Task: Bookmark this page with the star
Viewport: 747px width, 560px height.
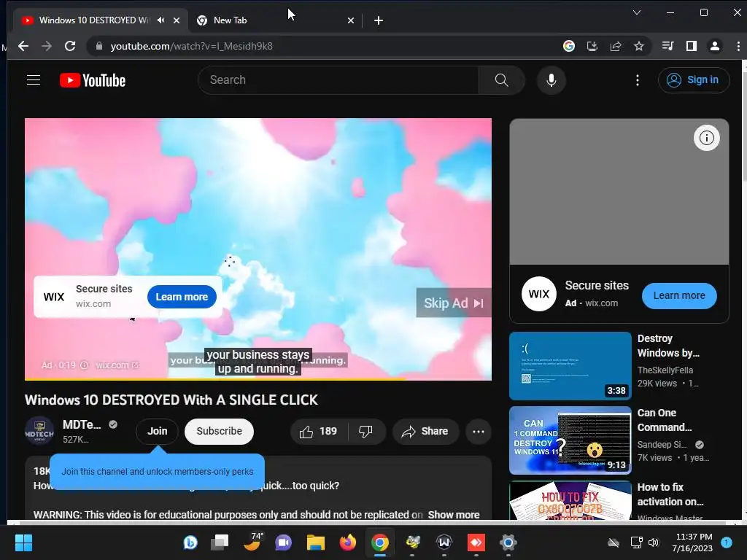Action: point(639,46)
